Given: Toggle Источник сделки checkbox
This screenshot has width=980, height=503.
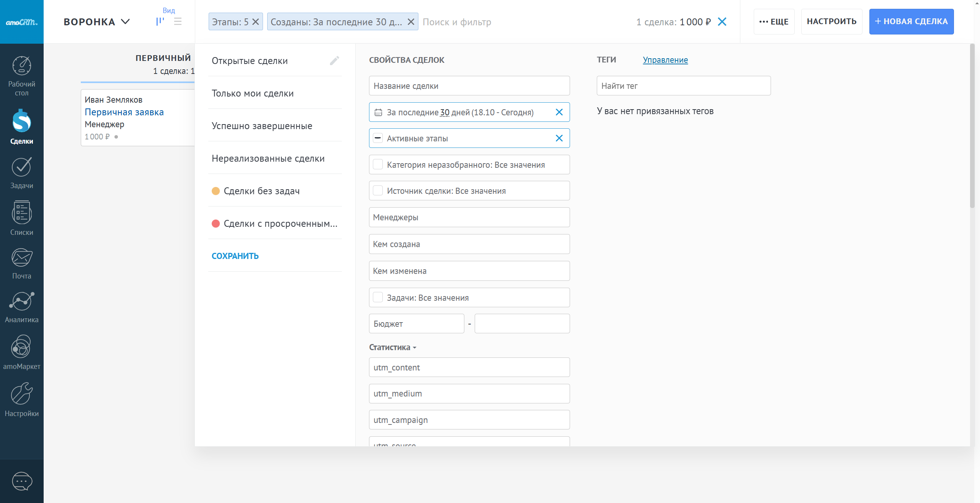Looking at the screenshot, I should [x=378, y=191].
